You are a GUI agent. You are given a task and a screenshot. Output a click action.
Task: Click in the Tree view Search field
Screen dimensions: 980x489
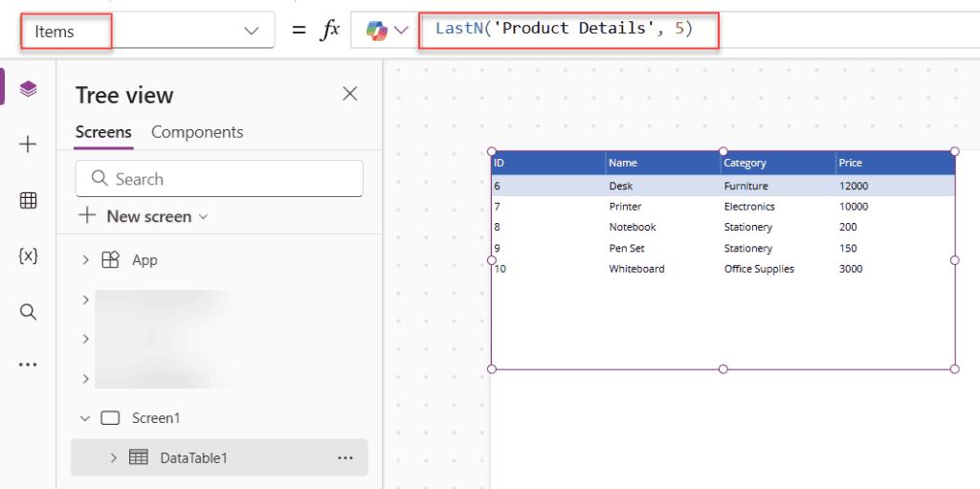click(219, 179)
